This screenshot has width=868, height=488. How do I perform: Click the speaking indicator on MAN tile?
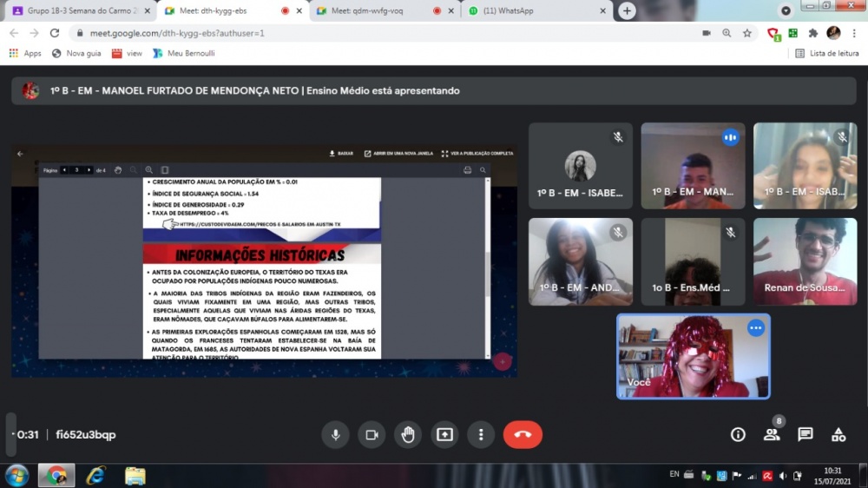coord(730,137)
